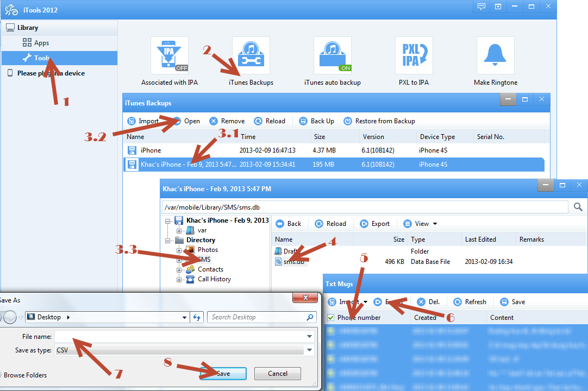This screenshot has height=391, width=588.
Task: Select Call History in the tree
Action: click(214, 279)
